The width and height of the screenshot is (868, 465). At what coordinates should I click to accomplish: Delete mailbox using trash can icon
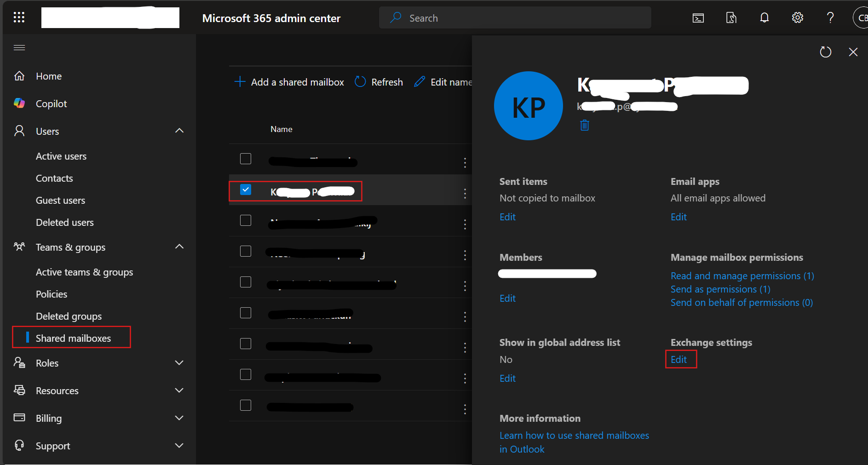[585, 125]
